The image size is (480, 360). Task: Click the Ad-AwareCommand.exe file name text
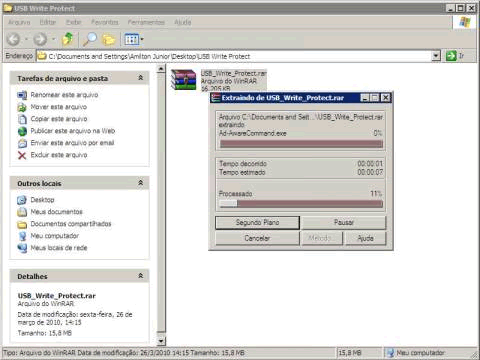253,133
